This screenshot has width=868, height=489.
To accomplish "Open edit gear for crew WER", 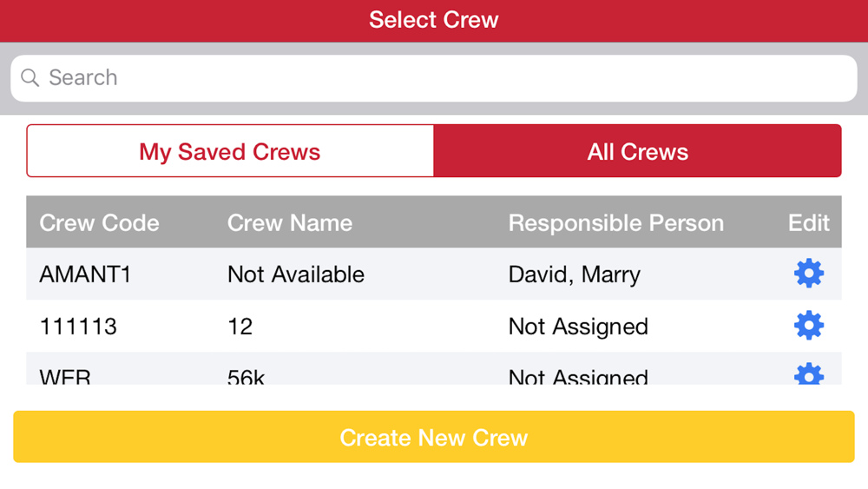I will [809, 373].
